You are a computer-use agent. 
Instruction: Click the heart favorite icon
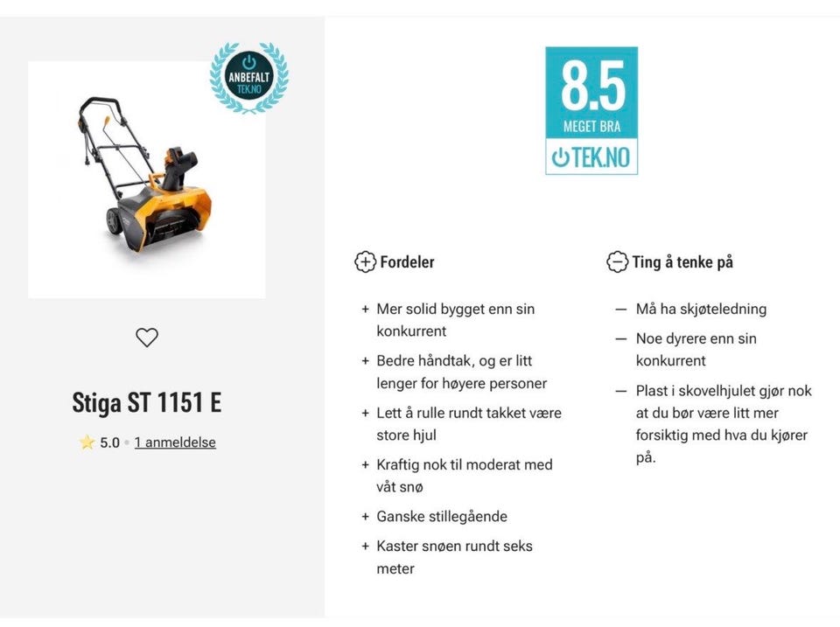click(147, 337)
